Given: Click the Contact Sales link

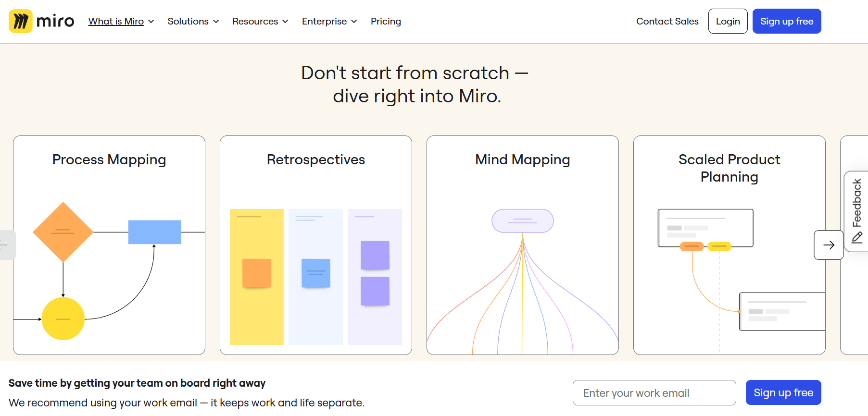Looking at the screenshot, I should (x=667, y=21).
